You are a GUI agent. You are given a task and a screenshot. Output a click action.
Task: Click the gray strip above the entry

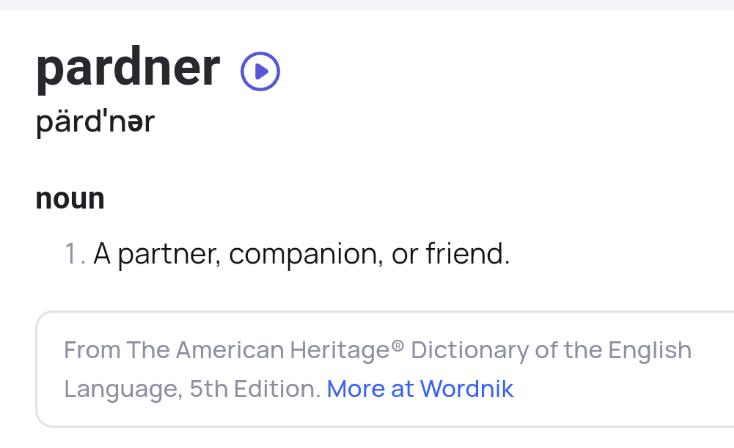coord(367,5)
